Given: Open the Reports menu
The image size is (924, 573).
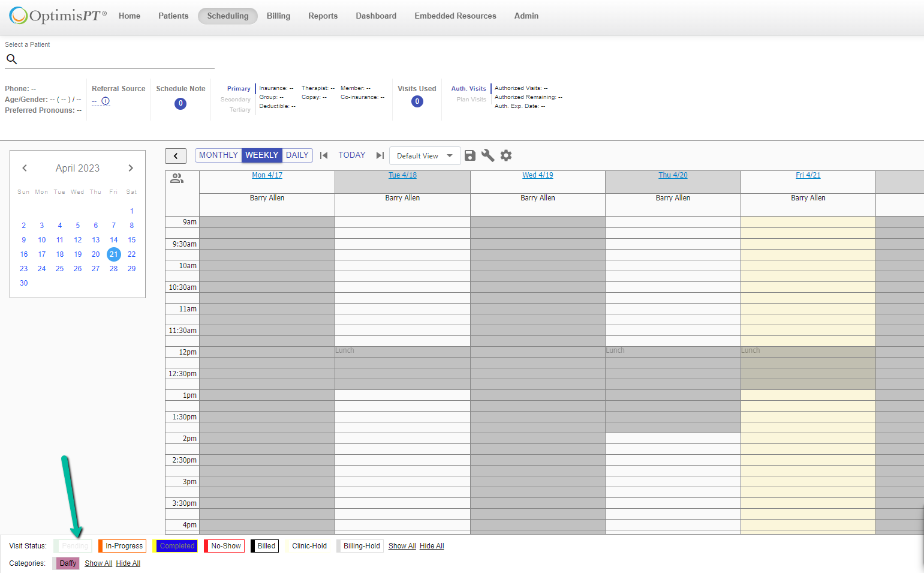Looking at the screenshot, I should [323, 16].
